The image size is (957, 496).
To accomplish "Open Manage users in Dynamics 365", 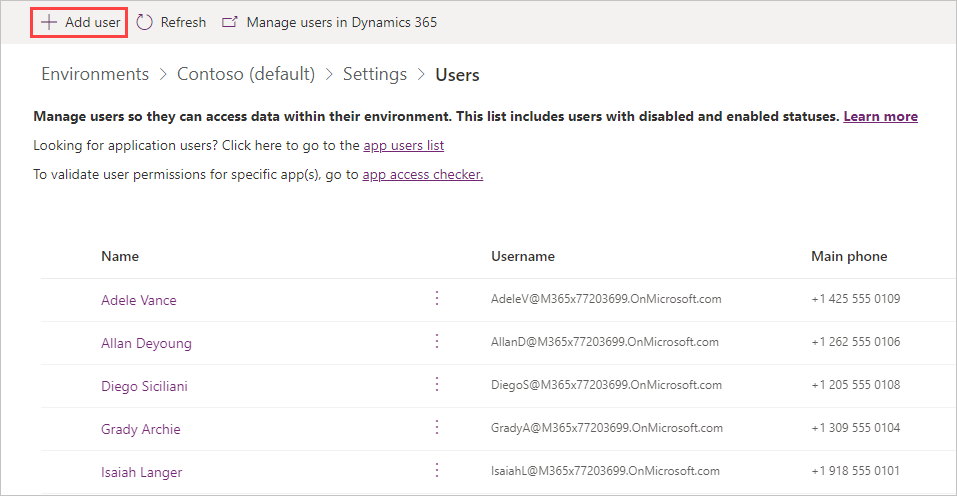I will click(342, 23).
